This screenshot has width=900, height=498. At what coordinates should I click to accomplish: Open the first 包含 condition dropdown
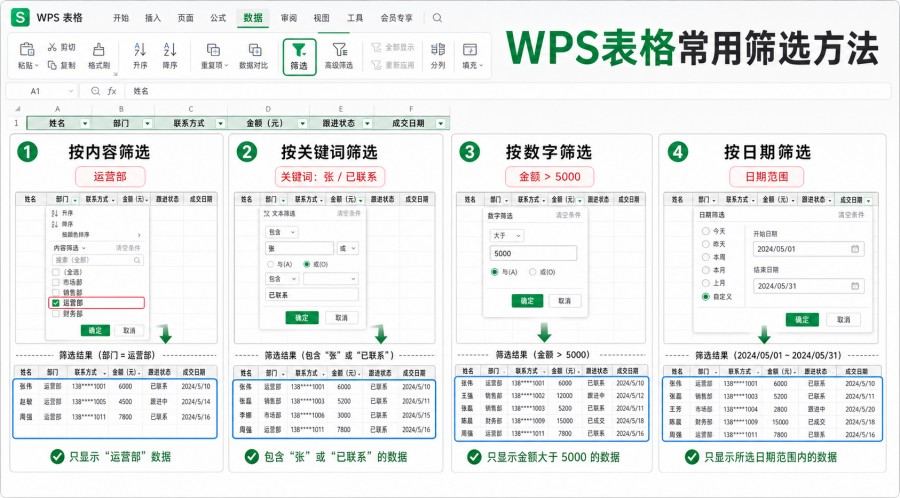point(281,232)
